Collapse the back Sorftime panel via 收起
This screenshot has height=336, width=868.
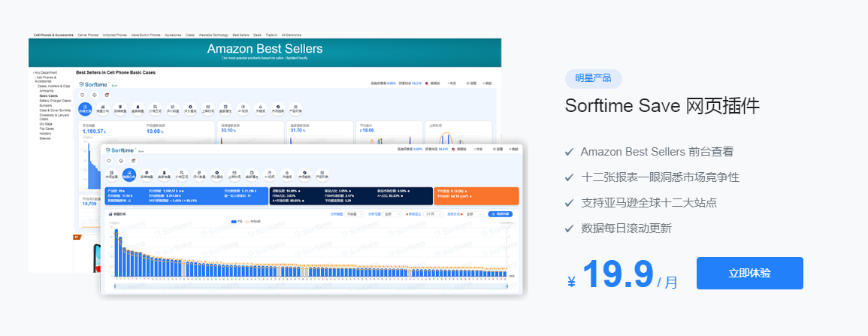(x=487, y=83)
